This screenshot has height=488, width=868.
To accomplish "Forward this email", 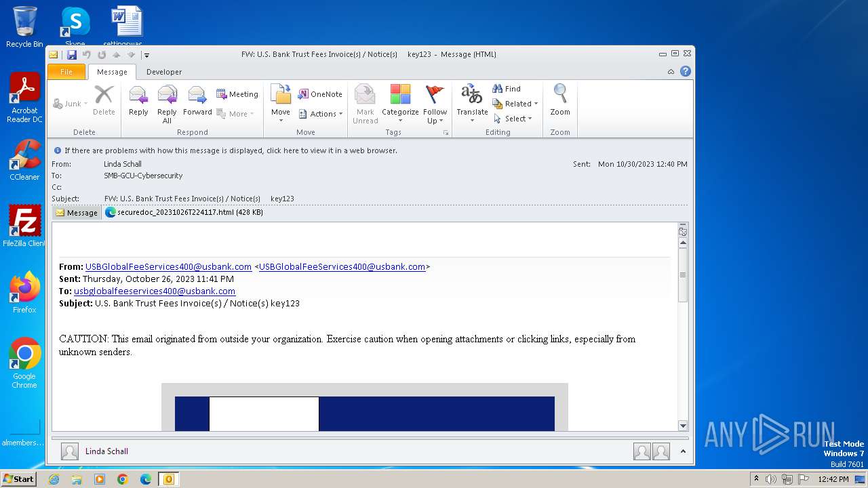I will click(197, 100).
